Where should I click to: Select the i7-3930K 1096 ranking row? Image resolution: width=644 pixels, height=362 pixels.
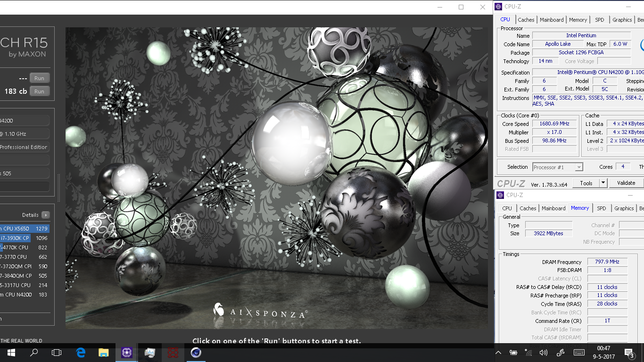point(25,238)
